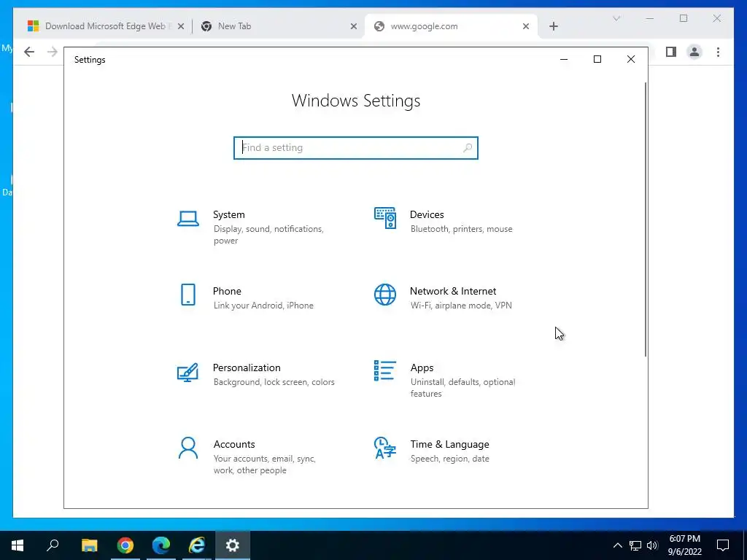Open Chrome's three-dot menu
The width and height of the screenshot is (747, 560).
tap(718, 52)
